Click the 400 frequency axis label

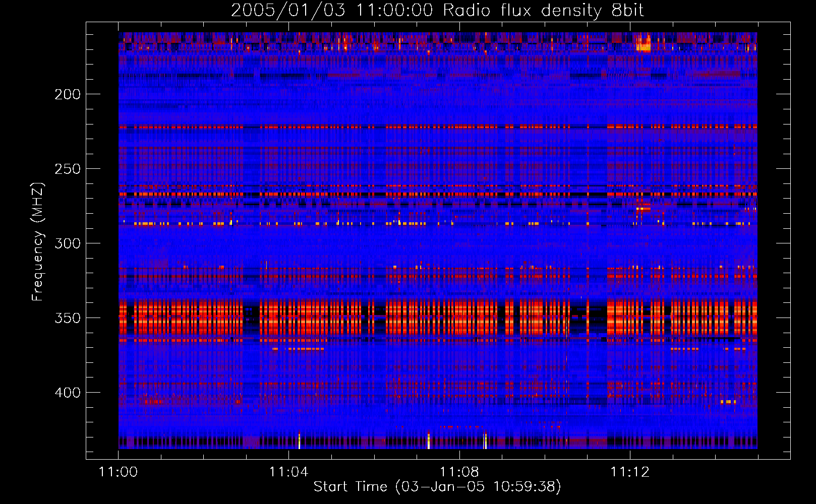coord(68,393)
